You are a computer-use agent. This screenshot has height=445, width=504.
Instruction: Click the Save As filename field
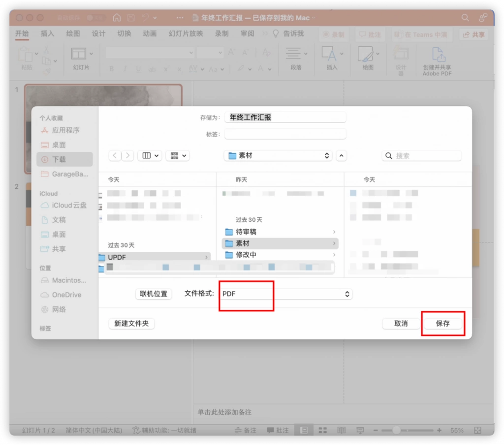(285, 117)
